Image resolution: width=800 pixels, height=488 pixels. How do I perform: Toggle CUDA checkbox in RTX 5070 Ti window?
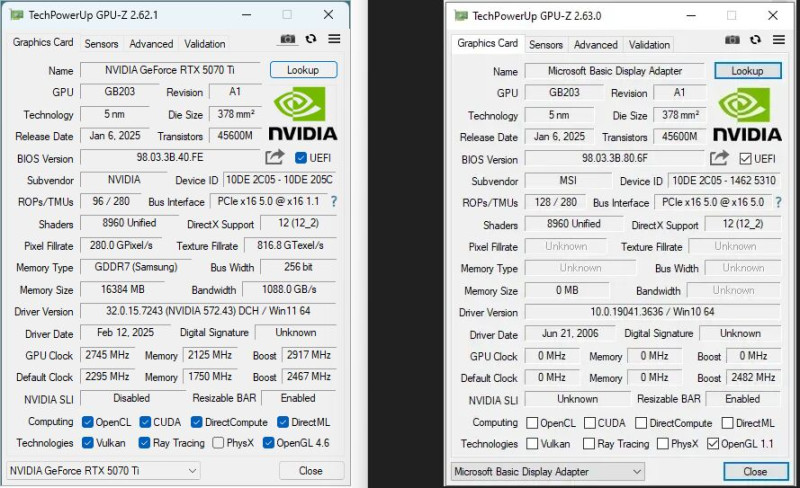tap(145, 422)
